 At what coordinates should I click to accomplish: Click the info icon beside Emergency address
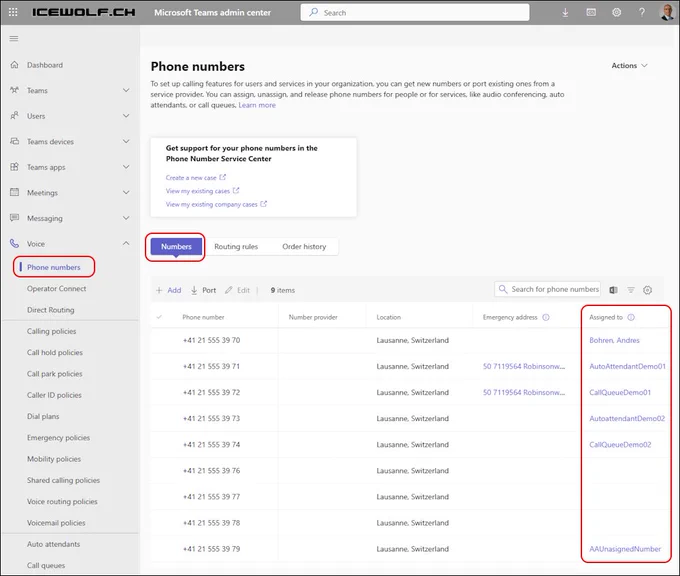click(546, 317)
